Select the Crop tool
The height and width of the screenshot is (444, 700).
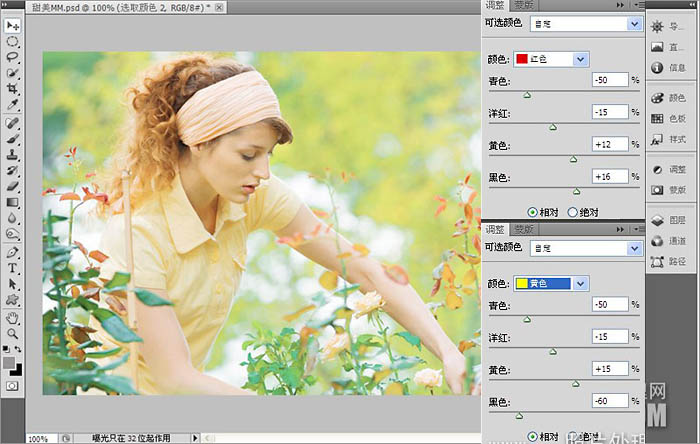[x=12, y=88]
